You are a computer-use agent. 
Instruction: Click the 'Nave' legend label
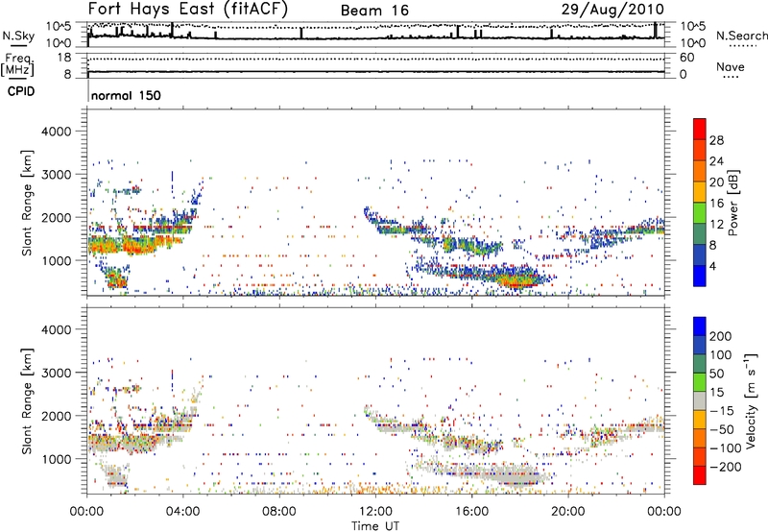731,67
